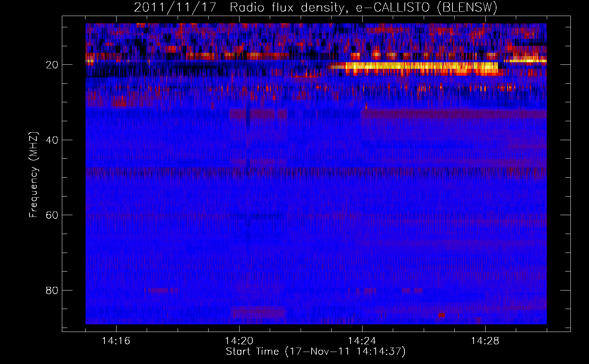Click the 14:28 time tick label
Screen dimensions: 589x364
(x=485, y=341)
